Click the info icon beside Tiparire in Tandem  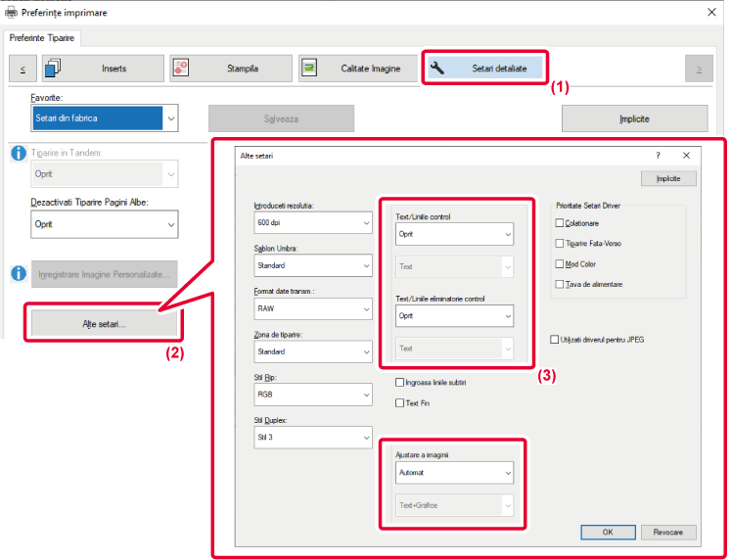pos(18,154)
